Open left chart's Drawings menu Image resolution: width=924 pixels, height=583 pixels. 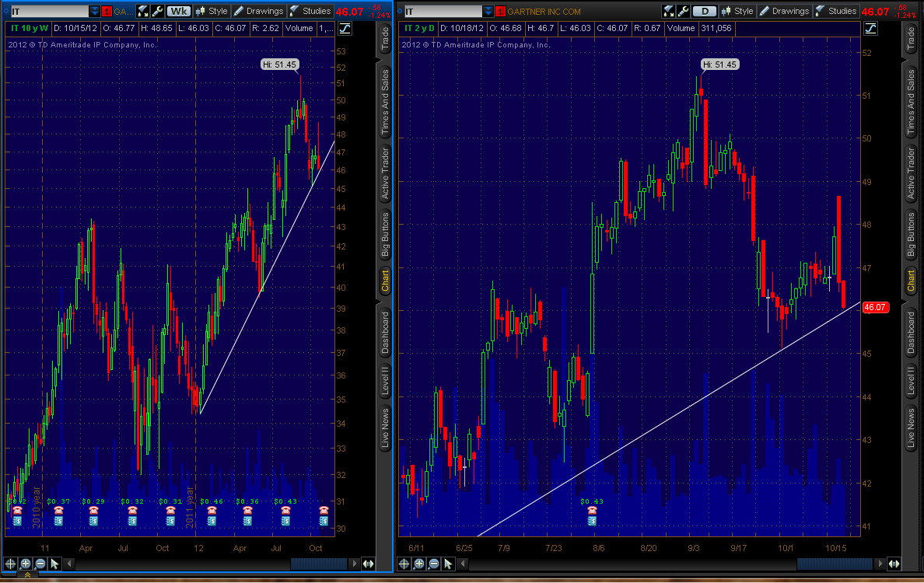coord(259,11)
